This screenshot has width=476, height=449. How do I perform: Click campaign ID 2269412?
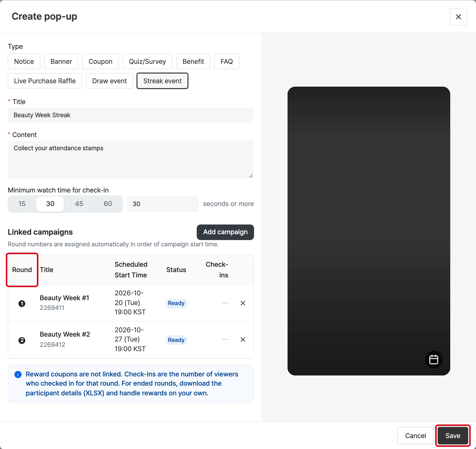[52, 345]
